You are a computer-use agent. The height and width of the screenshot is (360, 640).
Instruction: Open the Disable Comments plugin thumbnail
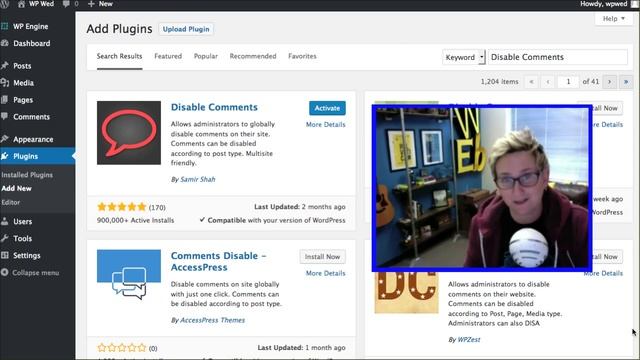129,133
